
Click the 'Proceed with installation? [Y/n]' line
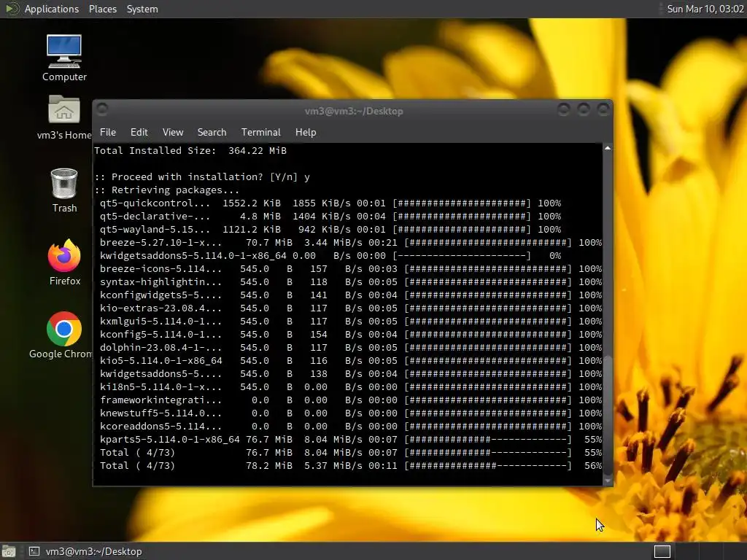click(x=202, y=176)
